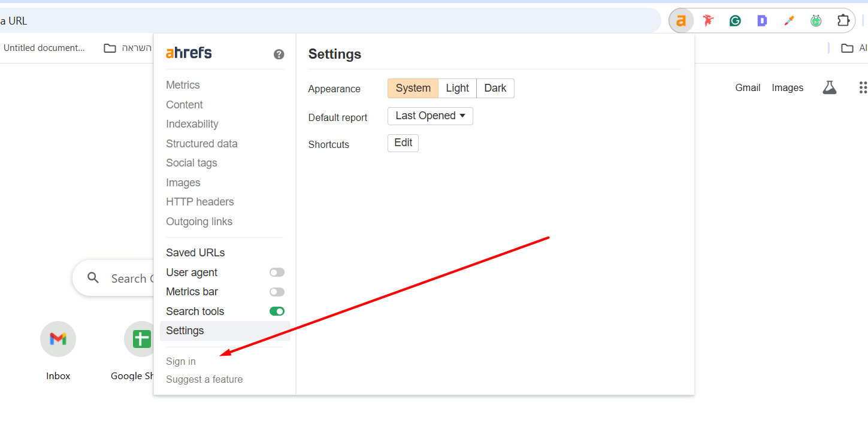Open the red figure extension icon

point(708,21)
